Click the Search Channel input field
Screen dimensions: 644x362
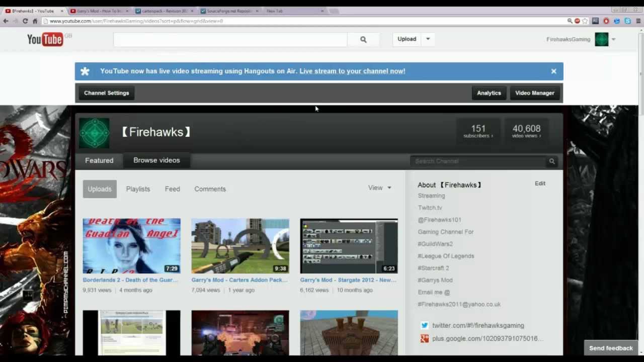[x=478, y=161]
